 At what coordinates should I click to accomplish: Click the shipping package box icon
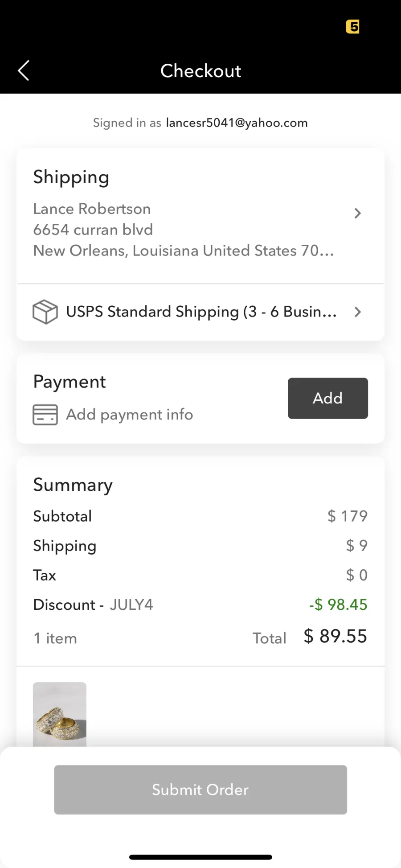(x=45, y=312)
